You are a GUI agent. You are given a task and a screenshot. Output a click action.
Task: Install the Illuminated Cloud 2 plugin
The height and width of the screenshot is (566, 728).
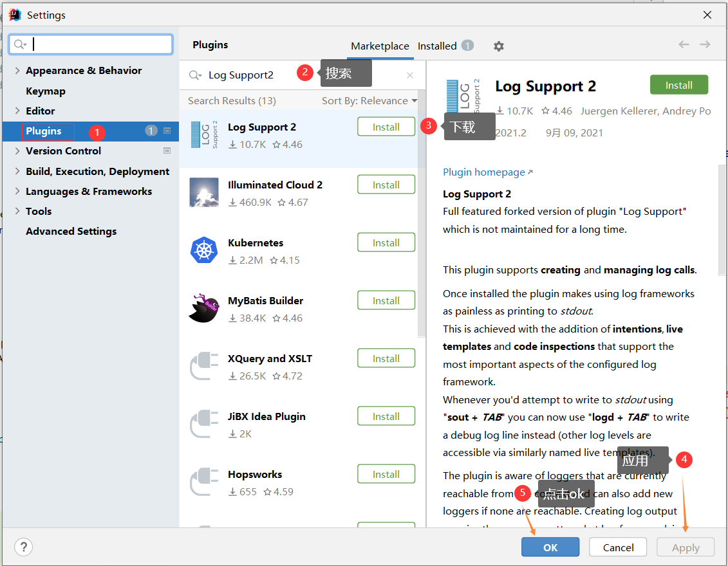pyautogui.click(x=386, y=185)
